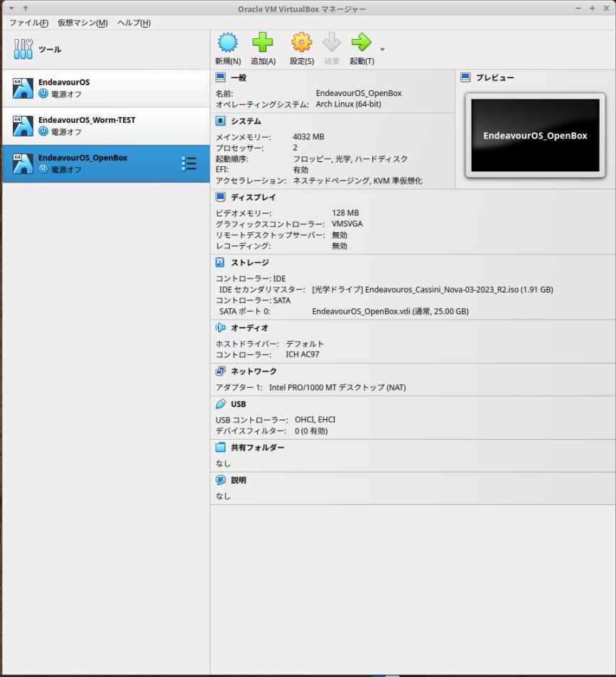The image size is (616, 677).
Task: Click the Intel PRO/1000 MT adapter entry
Action: pos(337,387)
